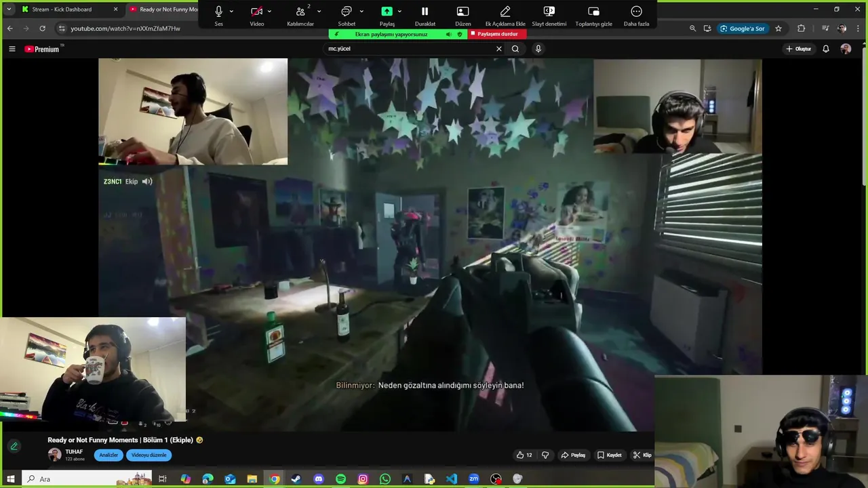Open Windows Start menu
Image resolution: width=868 pixels, height=488 pixels.
[10, 479]
